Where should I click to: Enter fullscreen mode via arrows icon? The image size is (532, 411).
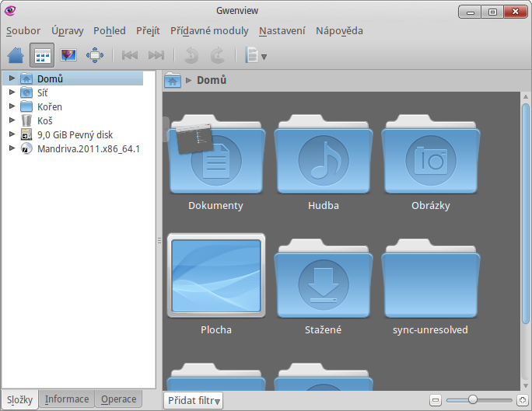(x=95, y=55)
